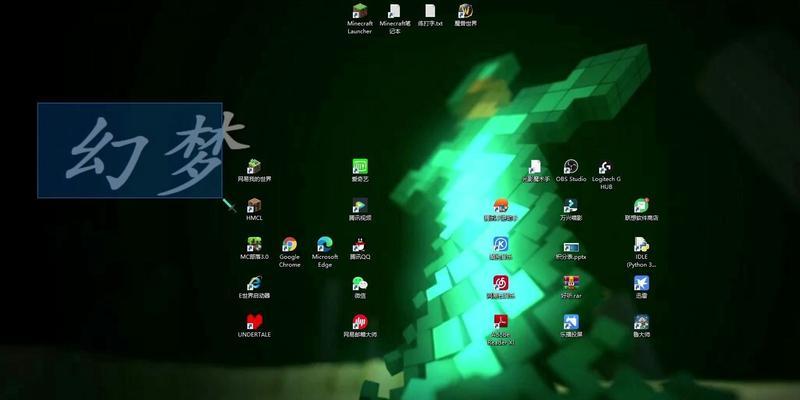Select the HMCL launcher shortcut
The width and height of the screenshot is (800, 400).
click(254, 209)
